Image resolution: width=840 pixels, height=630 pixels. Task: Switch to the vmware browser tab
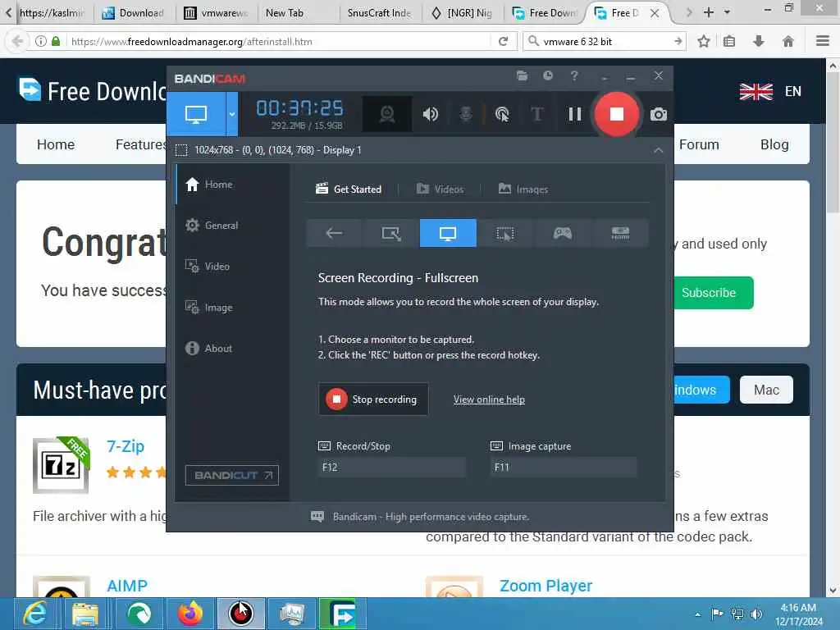(x=217, y=13)
